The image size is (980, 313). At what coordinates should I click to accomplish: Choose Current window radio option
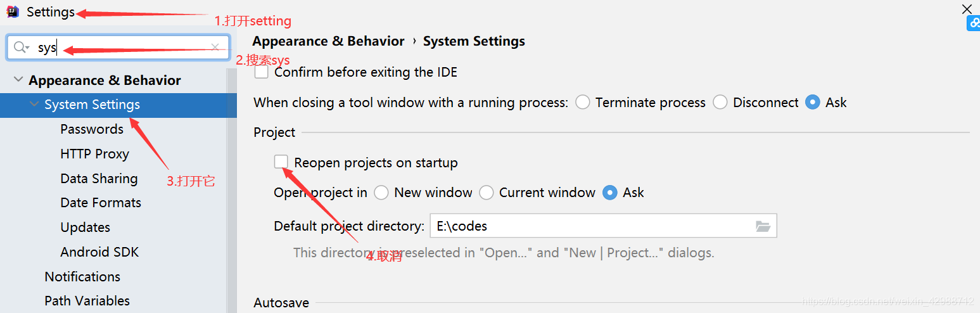pyautogui.click(x=487, y=193)
